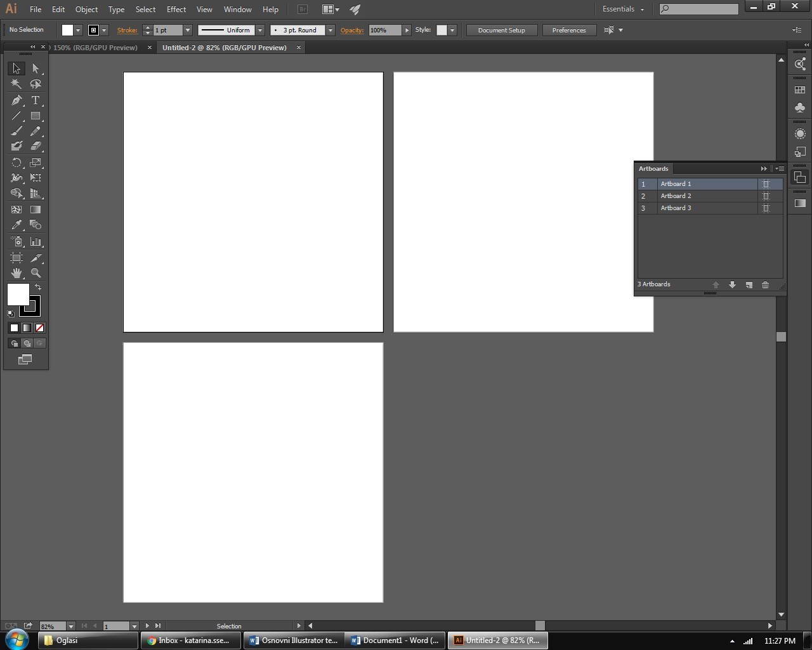812x650 pixels.
Task: Move artboard down with arrow icon
Action: [x=732, y=285]
